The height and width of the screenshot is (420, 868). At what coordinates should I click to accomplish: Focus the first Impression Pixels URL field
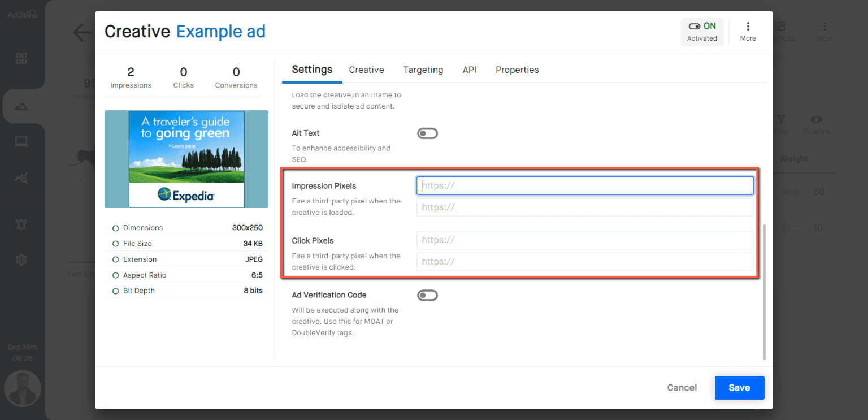(585, 185)
